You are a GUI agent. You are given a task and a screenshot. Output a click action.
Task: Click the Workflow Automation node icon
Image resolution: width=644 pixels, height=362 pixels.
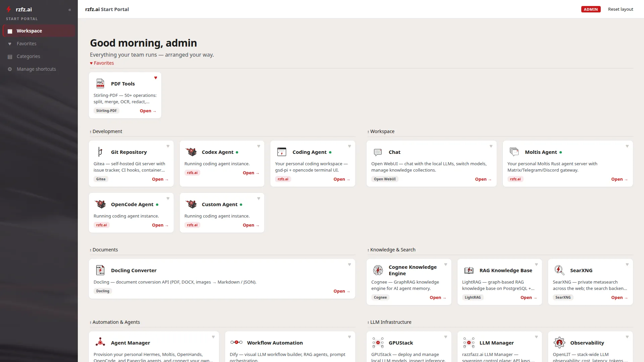(236, 343)
